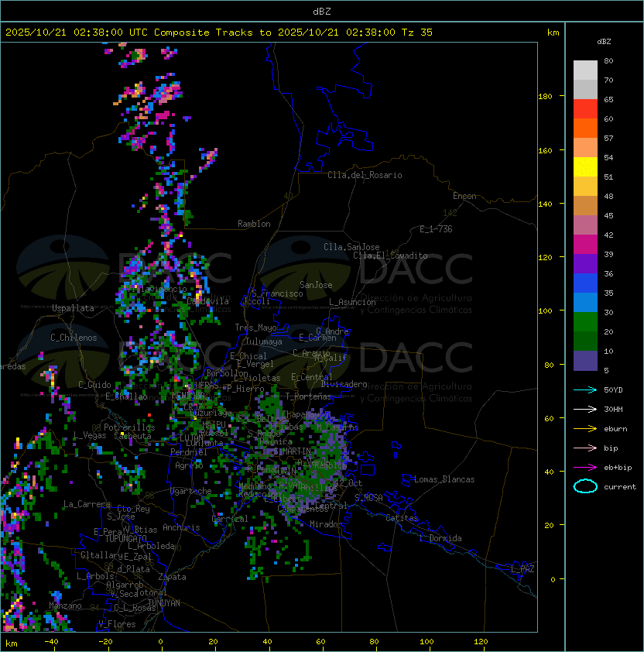Click the cyan 50YD arrow icon
This screenshot has width=644, height=652.
585,389
